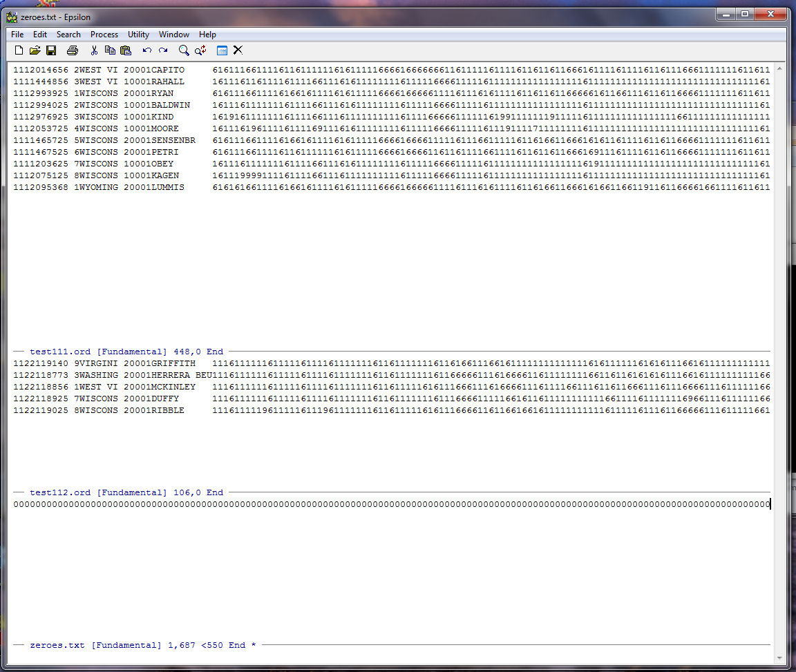The image size is (796, 672).
Task: Open the Process menu
Action: point(104,35)
